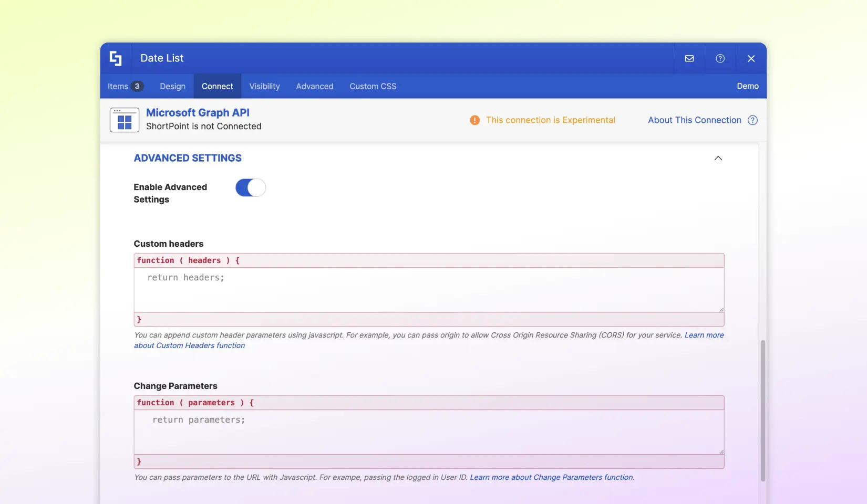Click the 'Date List' title text

pyautogui.click(x=162, y=58)
